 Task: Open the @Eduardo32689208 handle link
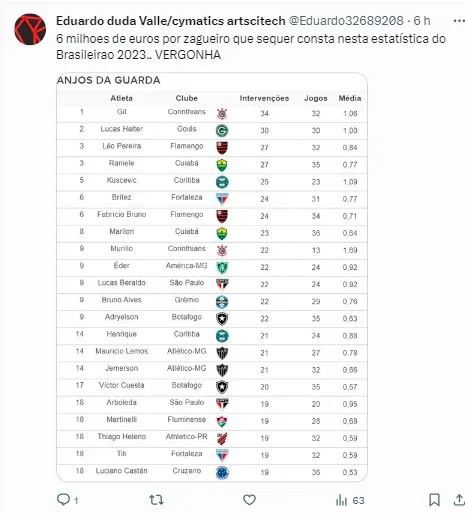click(x=346, y=21)
